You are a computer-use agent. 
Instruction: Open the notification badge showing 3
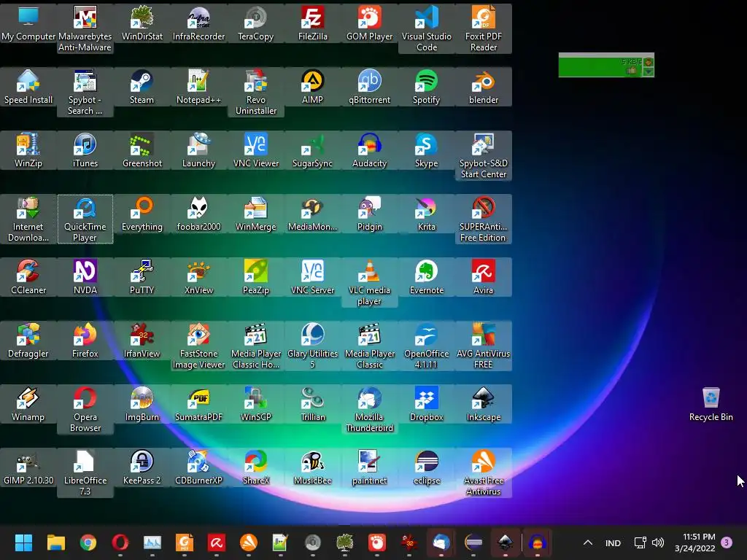pos(727,542)
